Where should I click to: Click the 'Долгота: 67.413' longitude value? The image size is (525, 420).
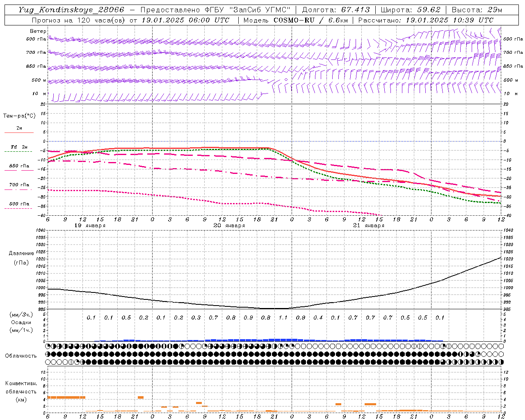pyautogui.click(x=336, y=10)
